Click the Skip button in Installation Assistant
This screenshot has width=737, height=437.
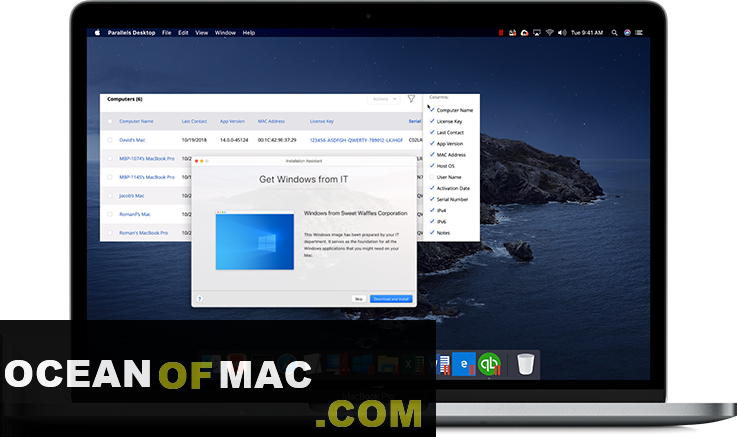[359, 299]
